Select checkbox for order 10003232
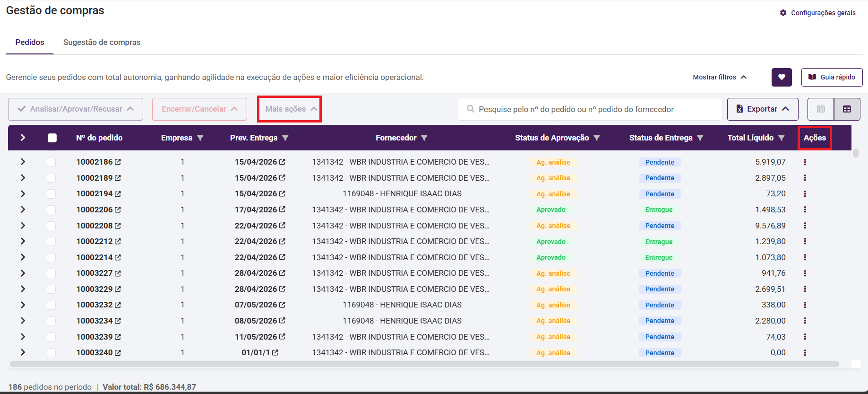Image resolution: width=868 pixels, height=394 pixels. click(x=52, y=305)
